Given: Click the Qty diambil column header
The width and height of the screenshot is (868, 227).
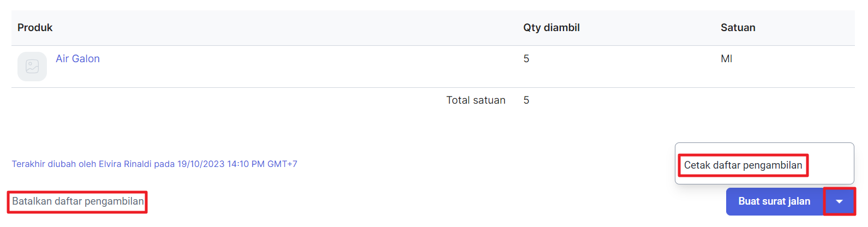Looking at the screenshot, I should click(x=552, y=28).
